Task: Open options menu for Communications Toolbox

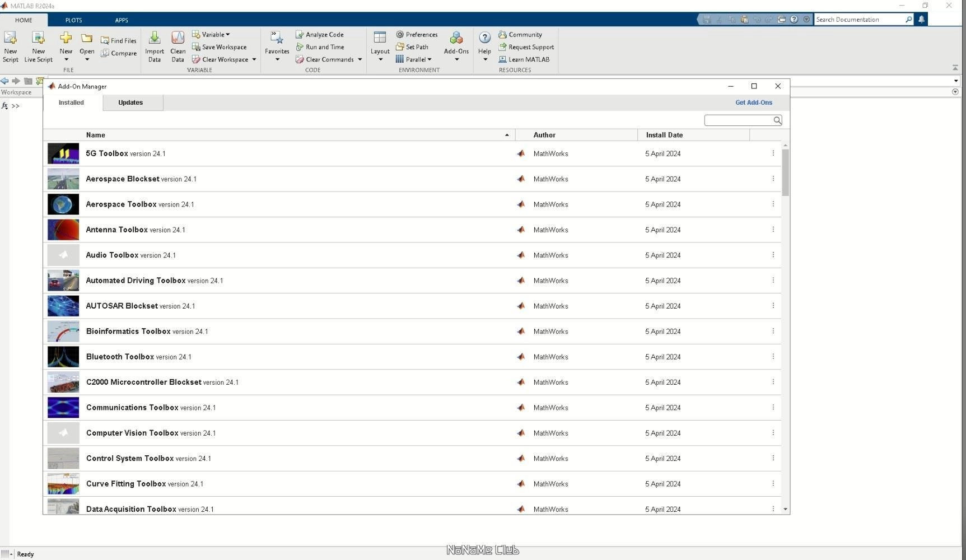Action: pyautogui.click(x=773, y=408)
